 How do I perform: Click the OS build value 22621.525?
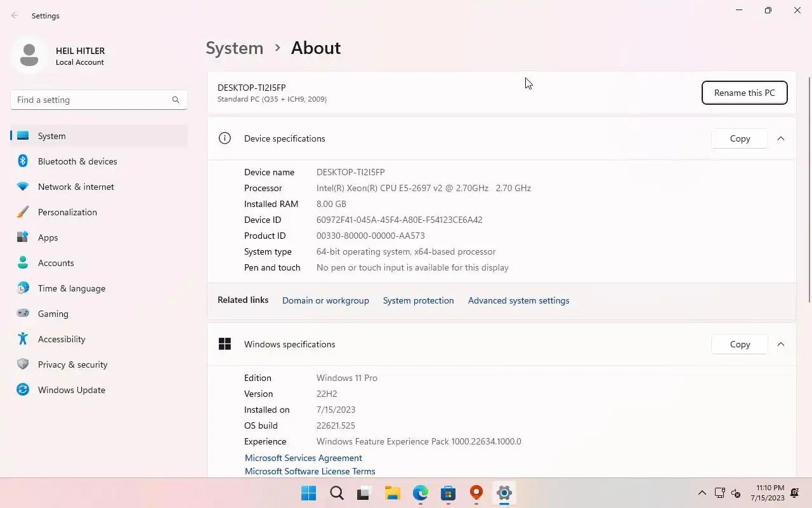tap(336, 425)
